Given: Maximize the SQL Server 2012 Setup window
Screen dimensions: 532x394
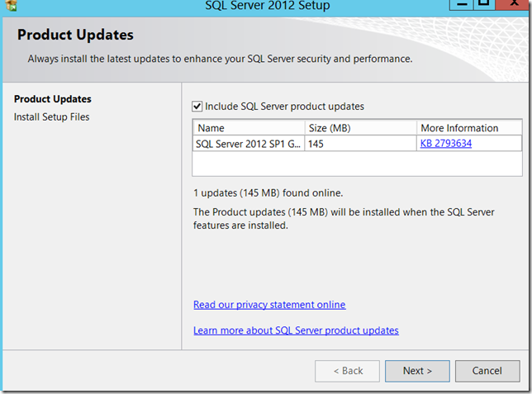Looking at the screenshot, I should click(x=484, y=5).
